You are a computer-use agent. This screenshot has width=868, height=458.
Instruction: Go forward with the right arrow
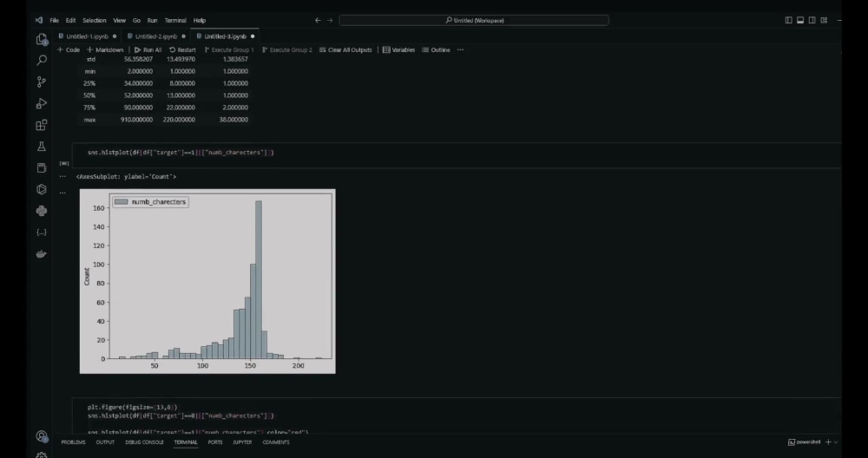[330, 21]
